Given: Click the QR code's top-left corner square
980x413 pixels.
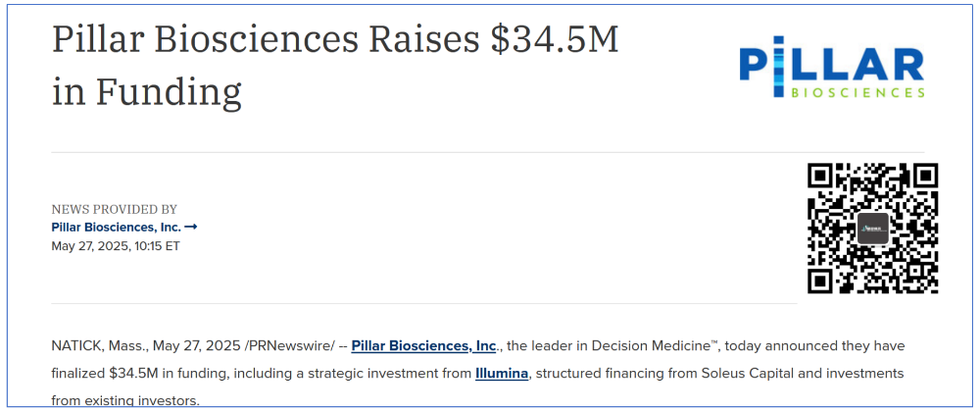Looking at the screenshot, I should (822, 178).
